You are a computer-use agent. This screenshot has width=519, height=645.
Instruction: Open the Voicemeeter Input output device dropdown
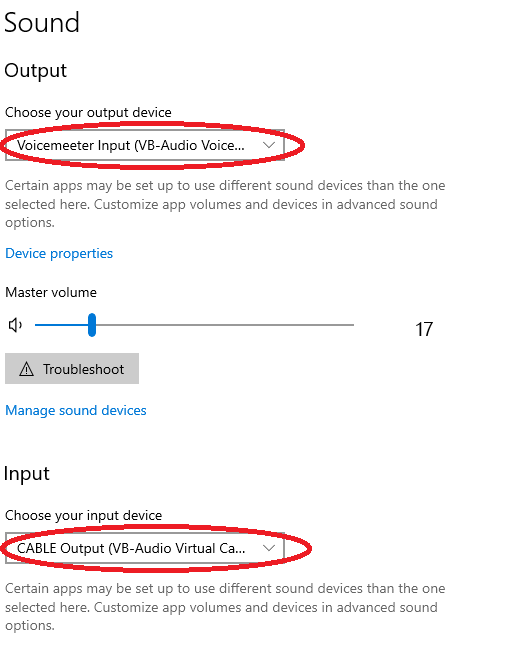pyautogui.click(x=145, y=145)
